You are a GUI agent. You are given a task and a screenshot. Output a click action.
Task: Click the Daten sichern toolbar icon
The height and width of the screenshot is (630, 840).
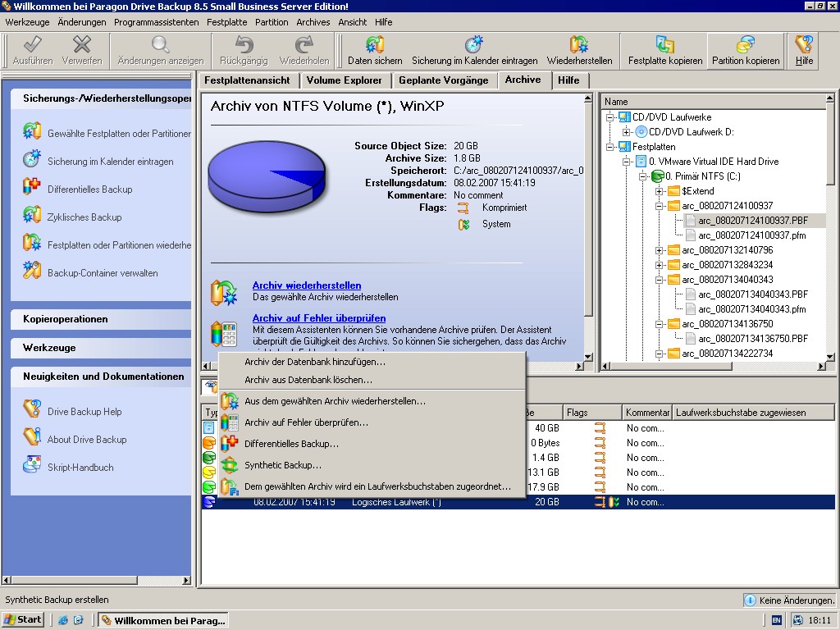375,44
